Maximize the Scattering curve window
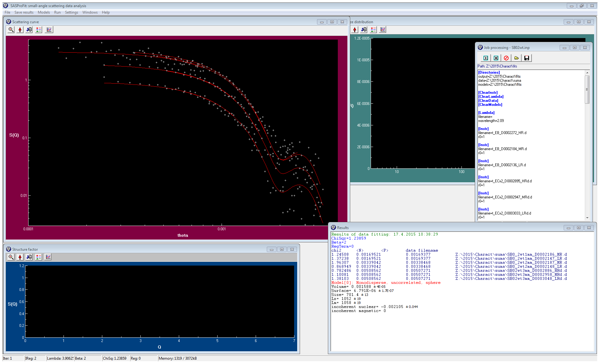The image size is (600, 364). point(332,22)
